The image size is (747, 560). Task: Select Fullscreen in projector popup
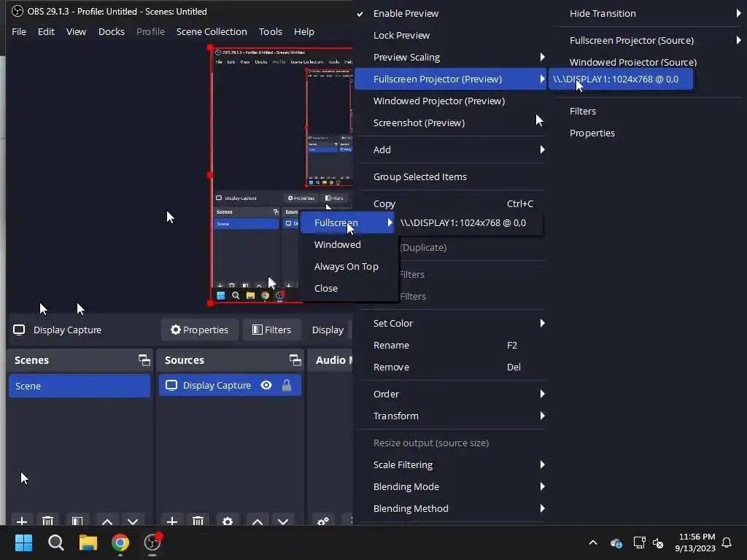347,222
